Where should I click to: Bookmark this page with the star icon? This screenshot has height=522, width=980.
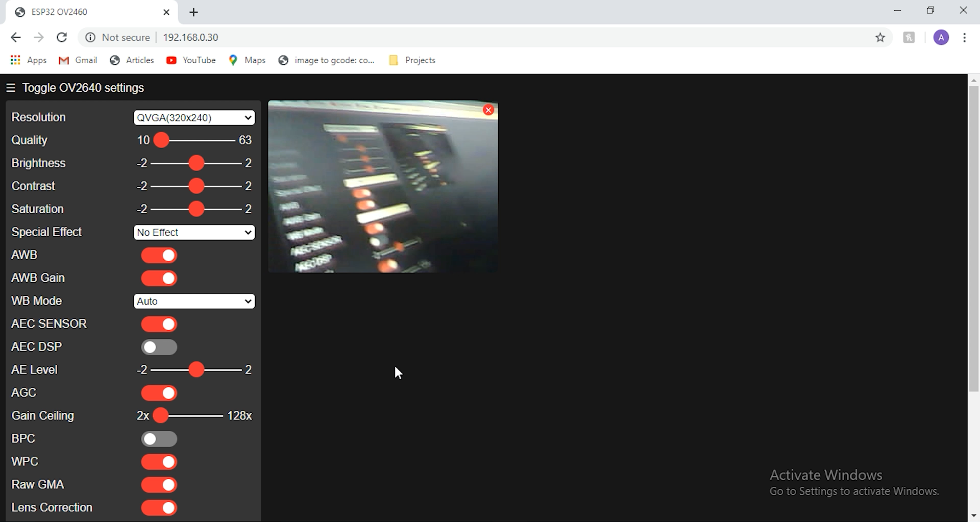click(880, 37)
